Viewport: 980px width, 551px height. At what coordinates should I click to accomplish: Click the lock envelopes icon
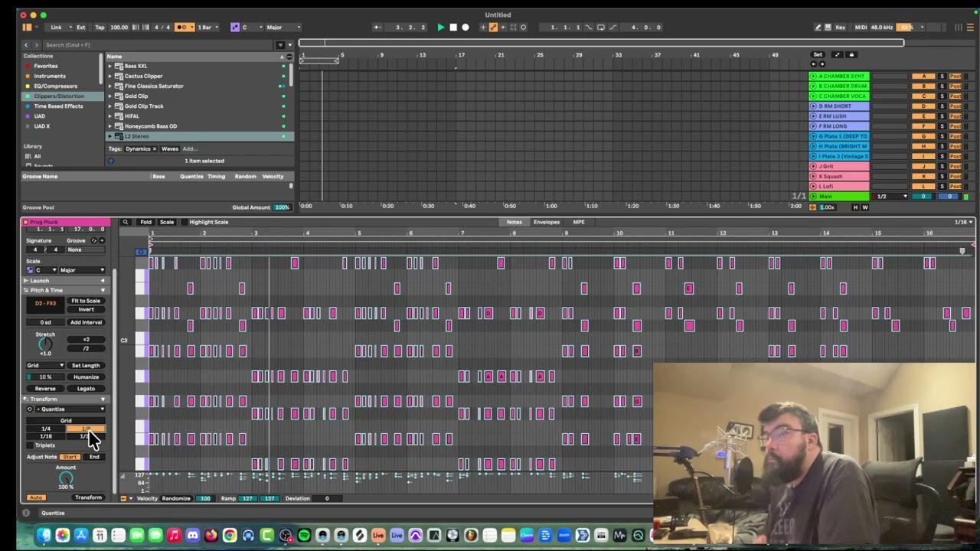(x=851, y=55)
